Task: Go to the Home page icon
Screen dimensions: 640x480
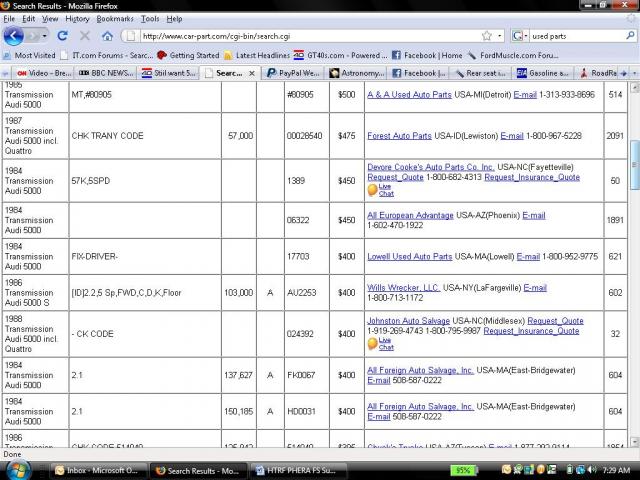Action: [x=107, y=36]
